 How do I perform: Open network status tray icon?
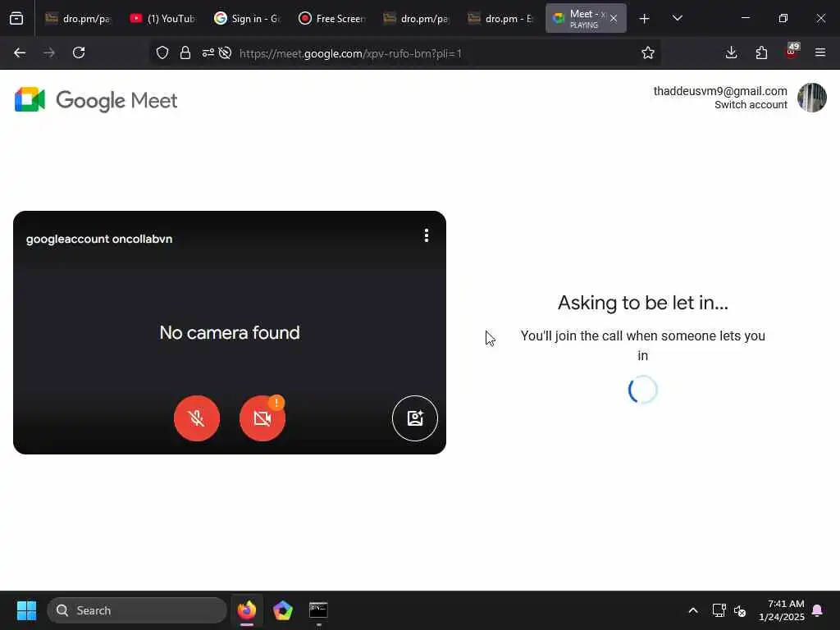719,610
